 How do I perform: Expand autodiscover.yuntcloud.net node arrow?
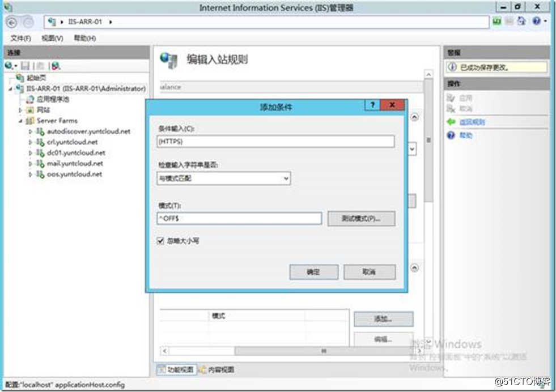(x=31, y=131)
